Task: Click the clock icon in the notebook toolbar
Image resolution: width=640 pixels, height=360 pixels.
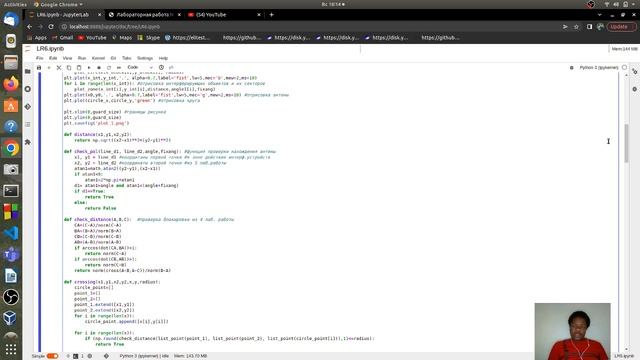Action: click(x=161, y=67)
